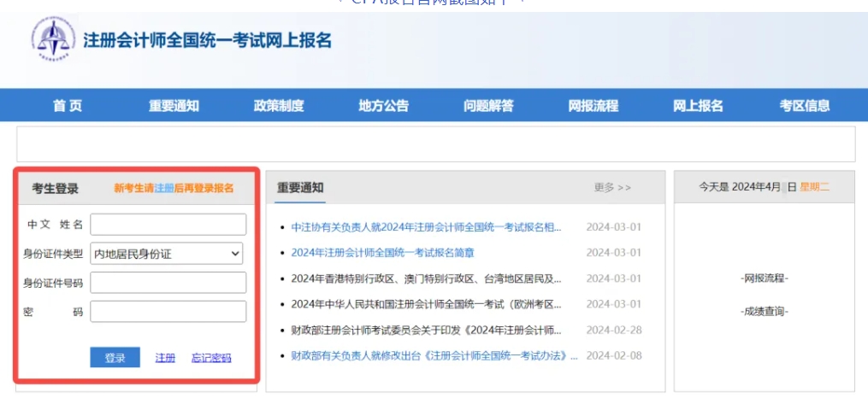Viewport: 868px width, 410px height.
Task: Open the 首页 navigation tab
Action: [68, 106]
